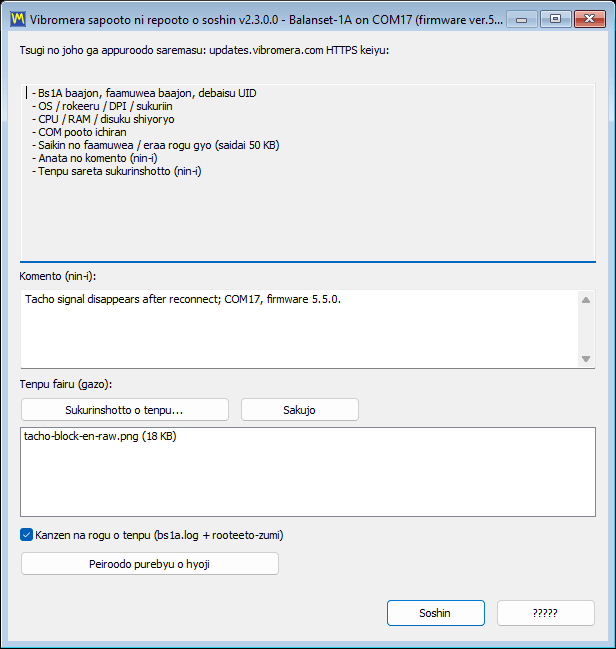Click the Vibromera app icon in title bar
This screenshot has width=616, height=649.
point(18,19)
